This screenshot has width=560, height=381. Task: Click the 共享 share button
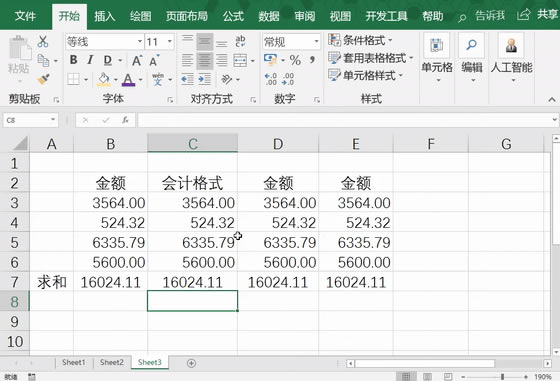point(538,15)
